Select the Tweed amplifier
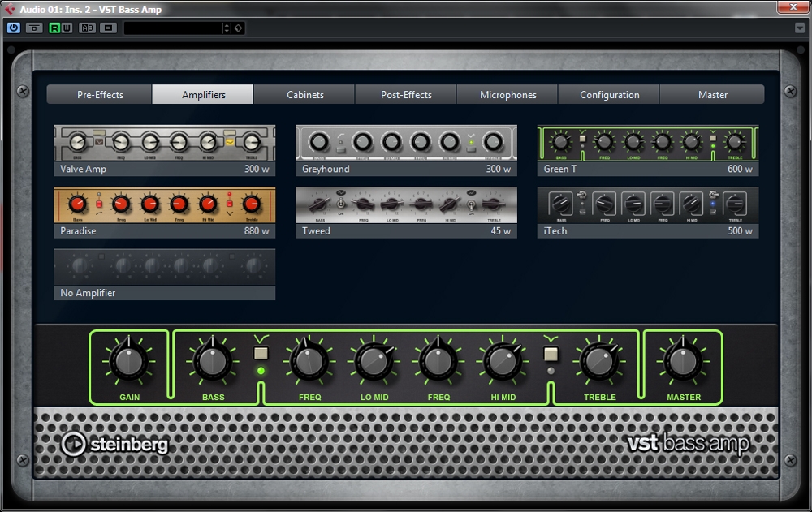The width and height of the screenshot is (812, 512). [x=406, y=213]
